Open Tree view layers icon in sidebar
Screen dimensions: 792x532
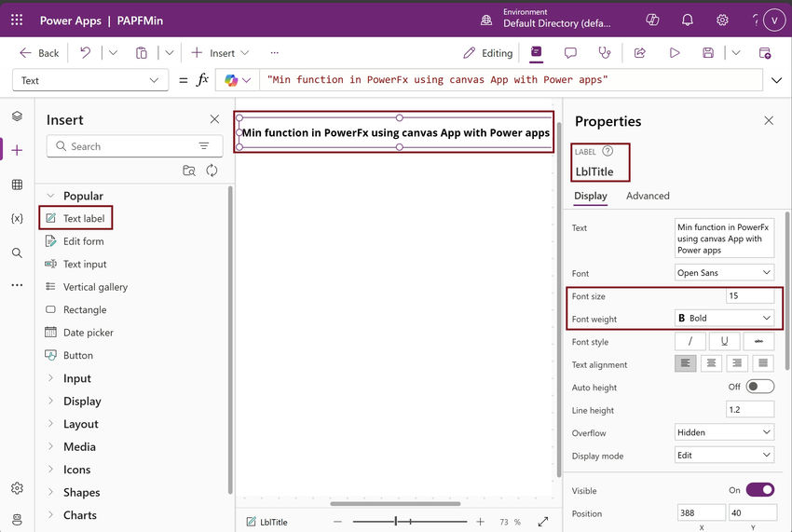coord(17,116)
